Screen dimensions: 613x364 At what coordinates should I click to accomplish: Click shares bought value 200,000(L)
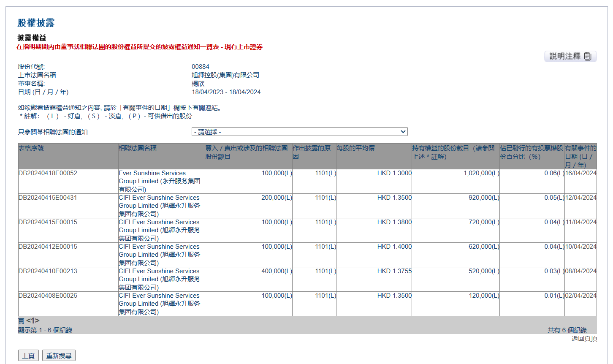277,198
